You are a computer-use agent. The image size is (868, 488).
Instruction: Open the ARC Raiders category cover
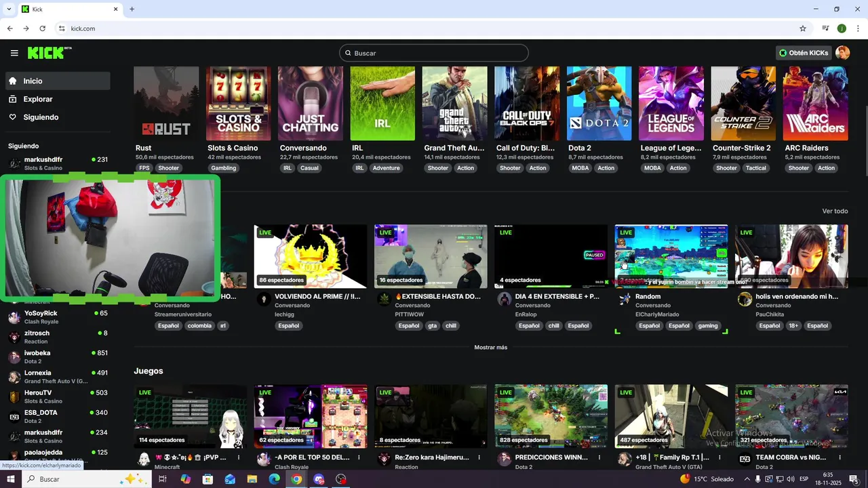point(815,103)
